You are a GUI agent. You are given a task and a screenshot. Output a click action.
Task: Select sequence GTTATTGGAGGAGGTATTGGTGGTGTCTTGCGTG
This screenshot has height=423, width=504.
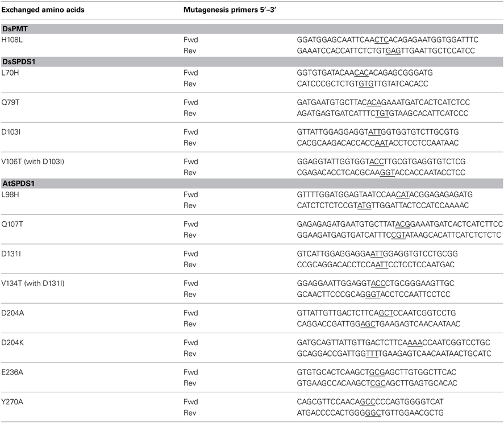click(378, 132)
